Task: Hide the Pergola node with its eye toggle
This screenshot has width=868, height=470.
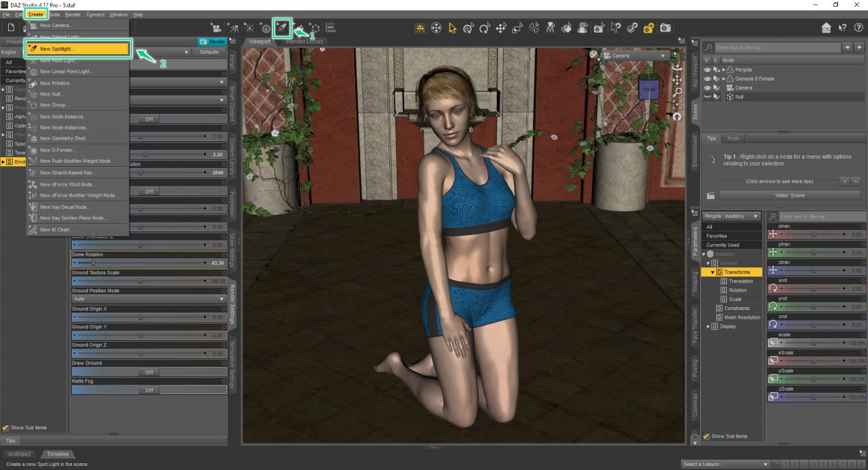Action: point(707,70)
